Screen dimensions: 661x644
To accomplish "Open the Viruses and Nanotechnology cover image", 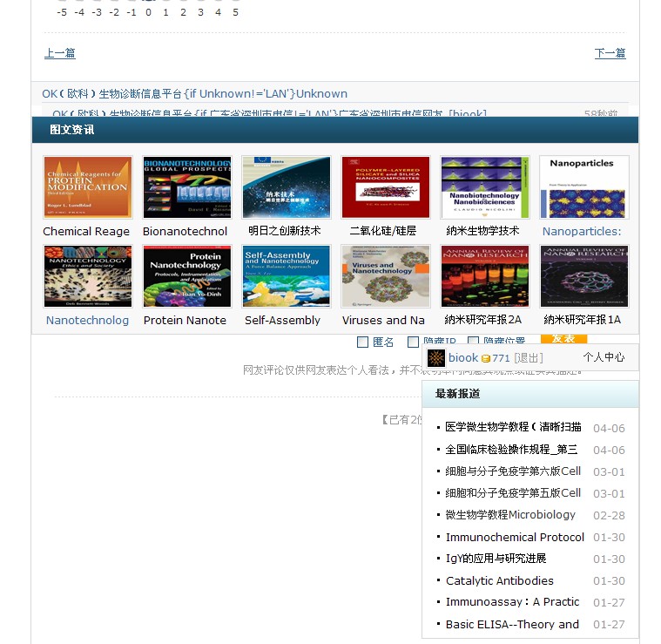I will tap(386, 276).
